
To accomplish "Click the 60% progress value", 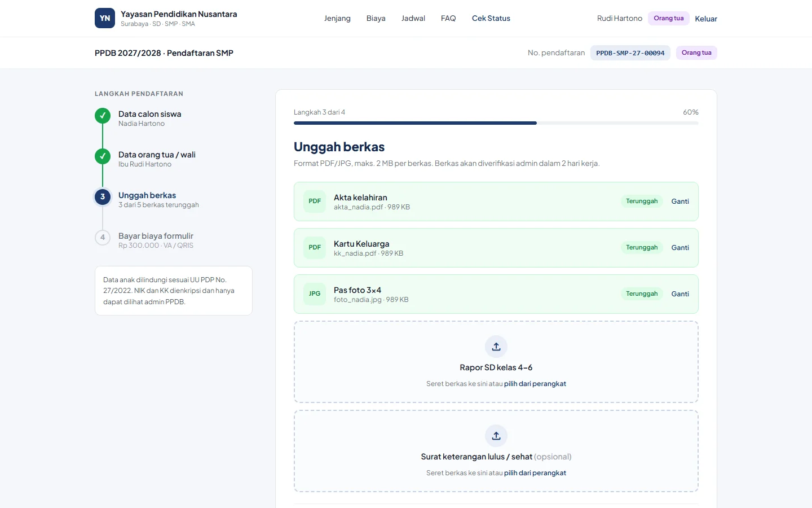I will pyautogui.click(x=691, y=112).
